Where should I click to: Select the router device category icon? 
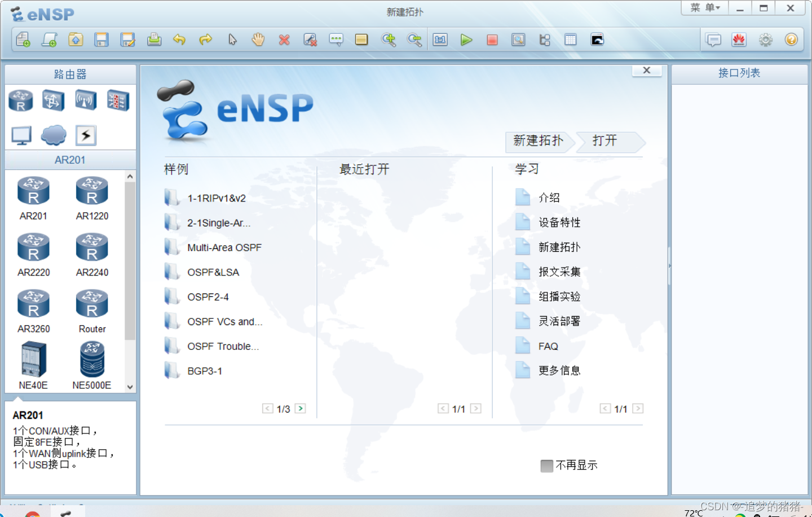[x=21, y=101]
